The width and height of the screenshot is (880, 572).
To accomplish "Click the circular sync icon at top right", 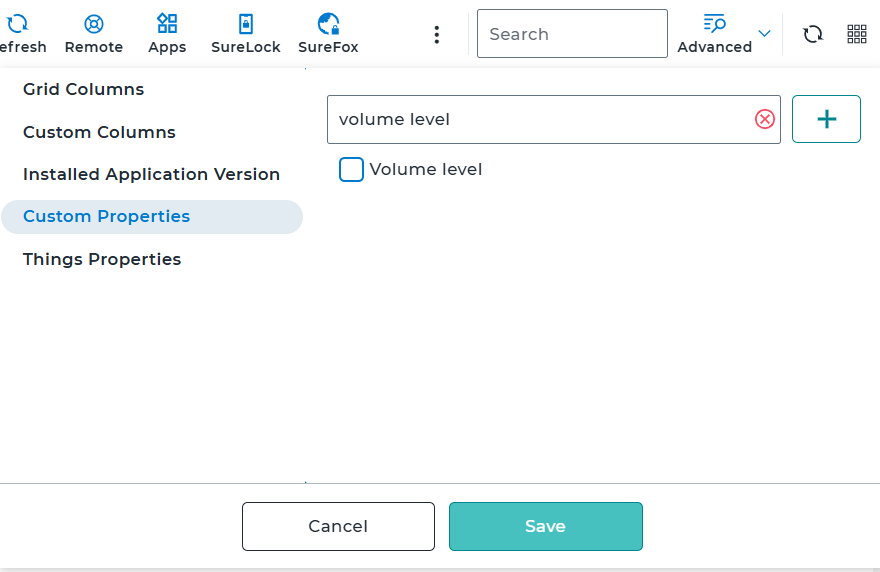I will pyautogui.click(x=813, y=34).
